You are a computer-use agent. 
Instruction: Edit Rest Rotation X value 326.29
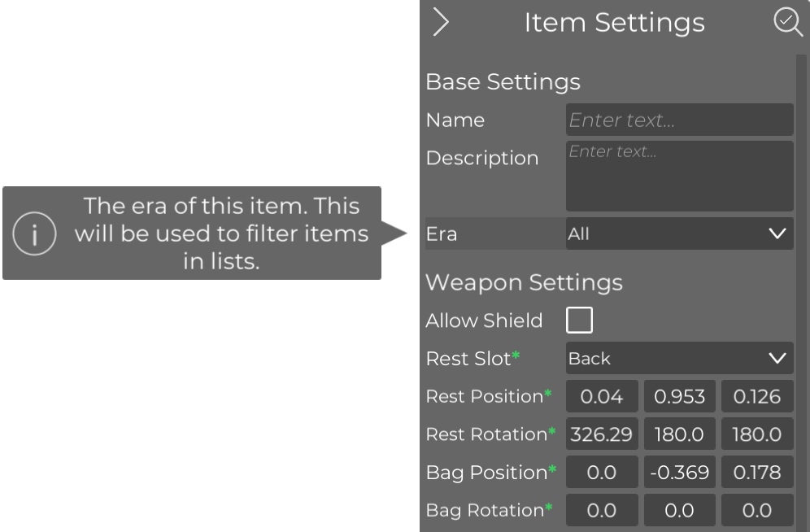(x=602, y=434)
